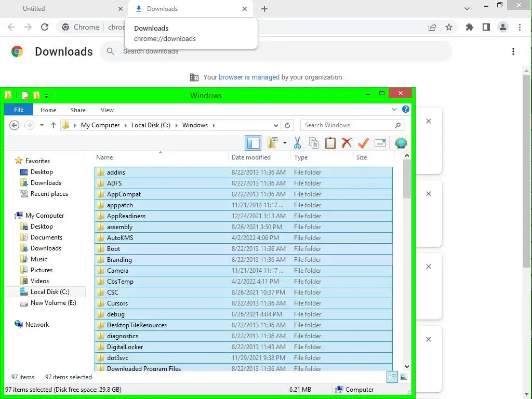Copy selected items with the copy icon
This screenshot has width=532, height=399.
pos(314,143)
